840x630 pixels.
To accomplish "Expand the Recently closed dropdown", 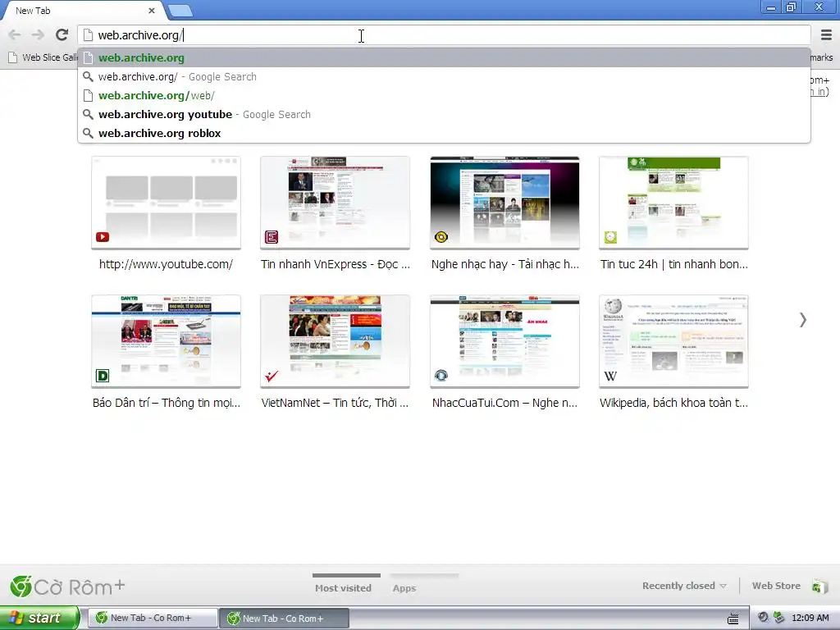I will point(684,586).
